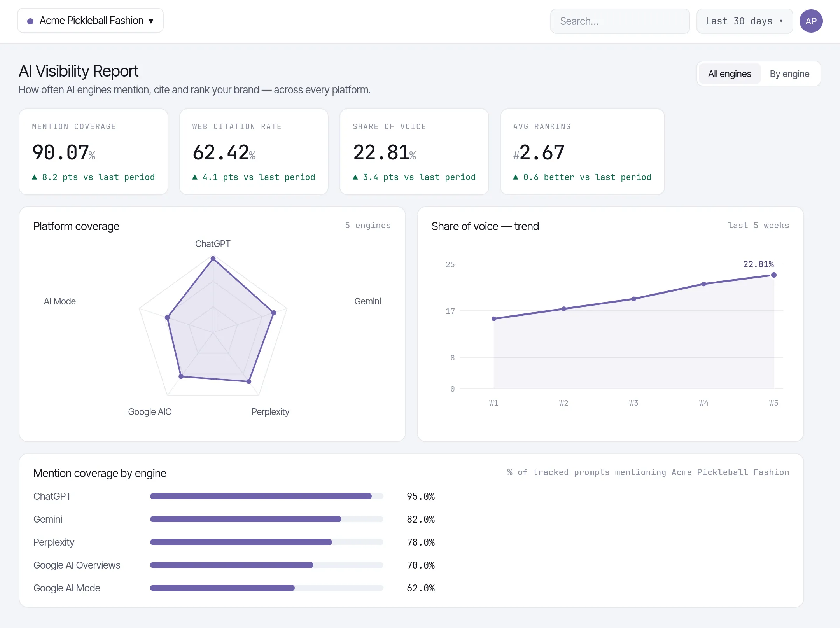This screenshot has height=628, width=840.
Task: Click the '8.2 pts vs last period' delta
Action: (x=93, y=177)
